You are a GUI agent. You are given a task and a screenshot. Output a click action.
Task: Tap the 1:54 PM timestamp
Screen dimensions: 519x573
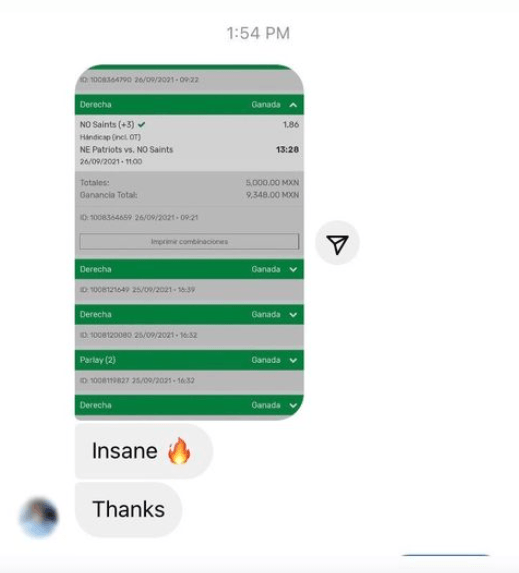pyautogui.click(x=258, y=33)
